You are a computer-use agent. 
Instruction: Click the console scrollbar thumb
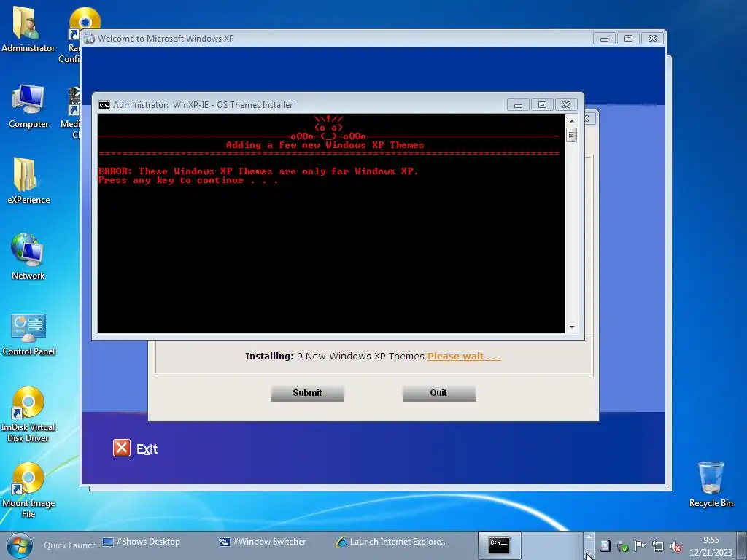(x=572, y=135)
